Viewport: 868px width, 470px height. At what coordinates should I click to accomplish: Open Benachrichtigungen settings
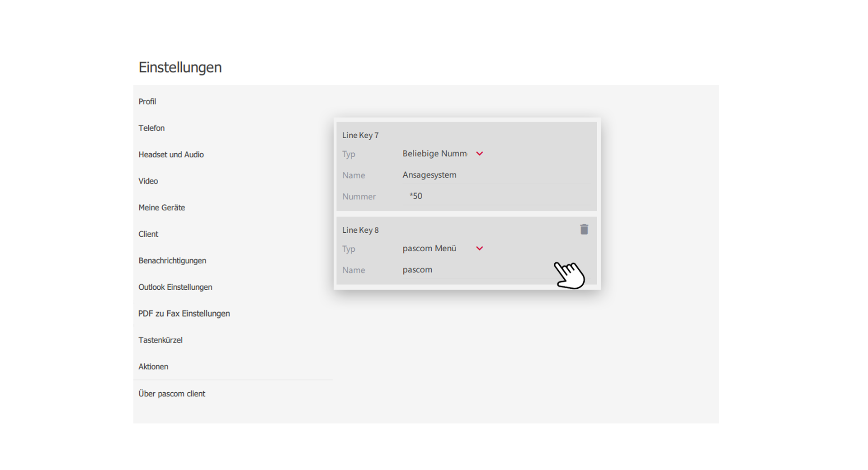(172, 261)
